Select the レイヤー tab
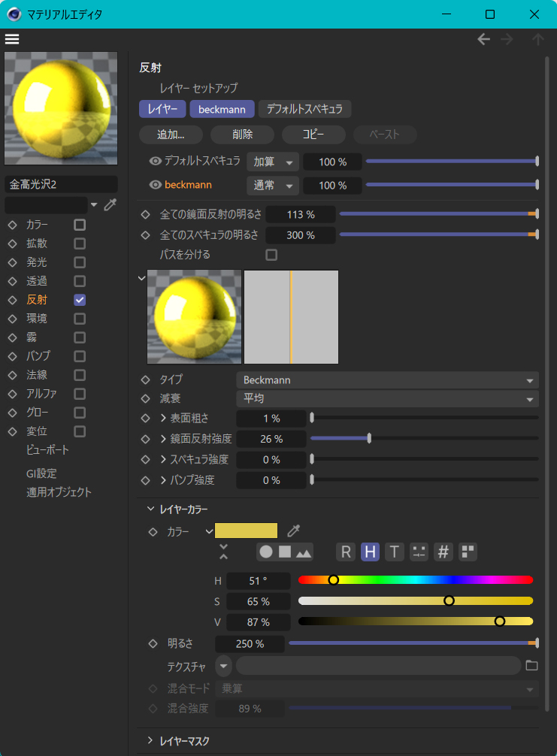 pos(162,109)
